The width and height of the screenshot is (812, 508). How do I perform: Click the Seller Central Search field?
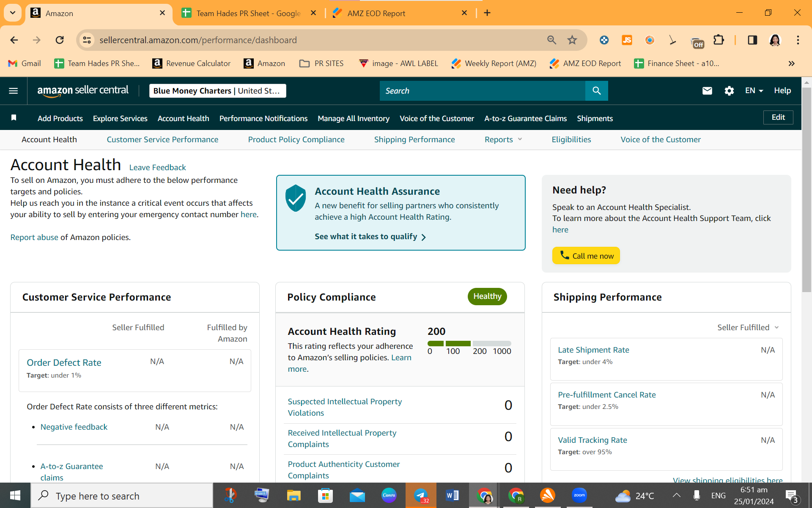pyautogui.click(x=483, y=91)
